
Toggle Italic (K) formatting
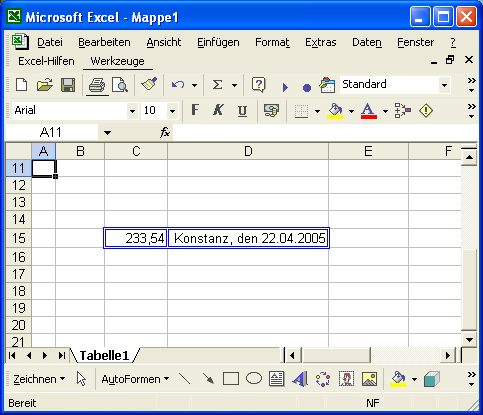pos(218,110)
